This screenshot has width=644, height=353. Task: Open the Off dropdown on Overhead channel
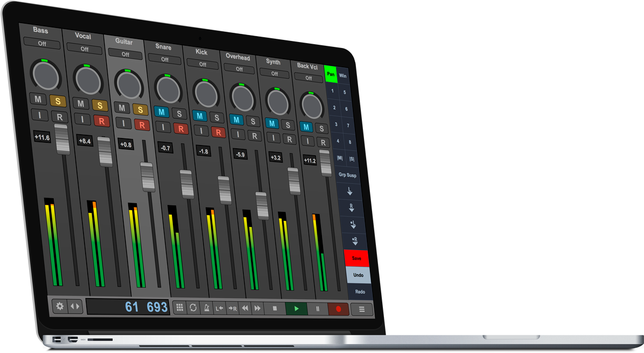point(240,69)
